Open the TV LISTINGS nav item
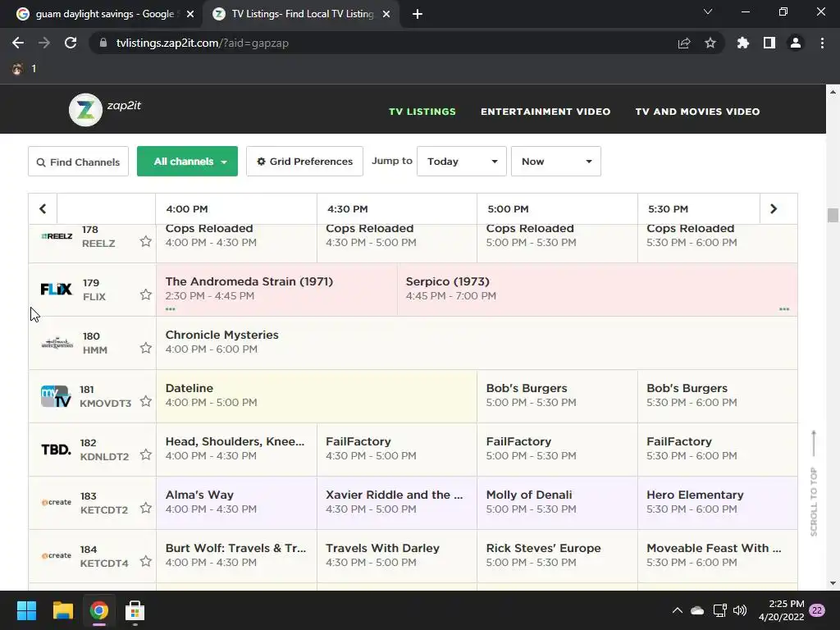The width and height of the screenshot is (840, 630). coord(422,112)
